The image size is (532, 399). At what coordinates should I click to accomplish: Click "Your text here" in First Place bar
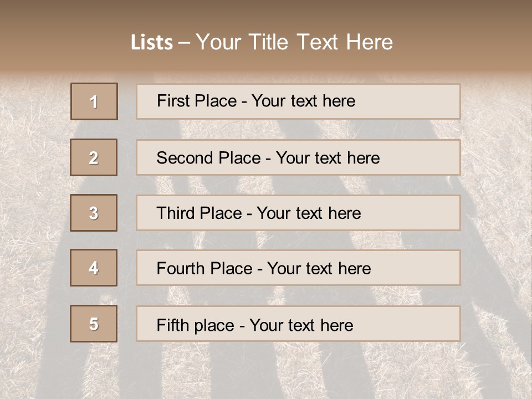[x=303, y=101]
